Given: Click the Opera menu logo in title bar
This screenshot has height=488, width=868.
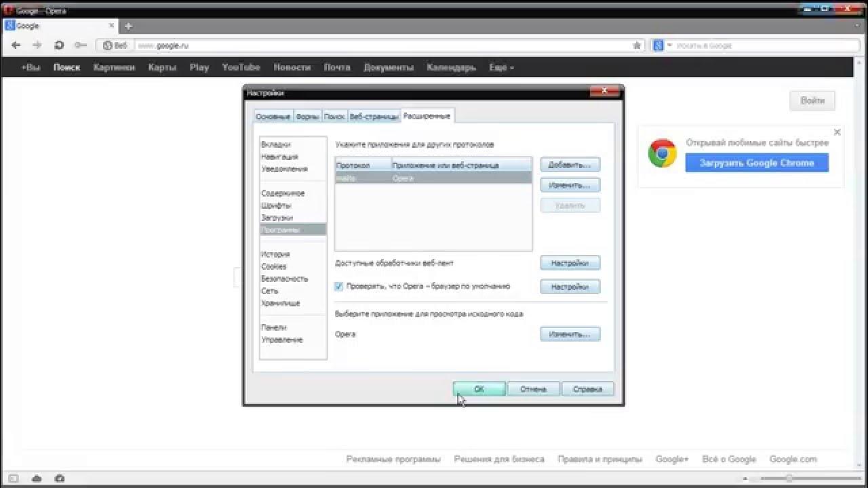Looking at the screenshot, I should click(x=9, y=11).
